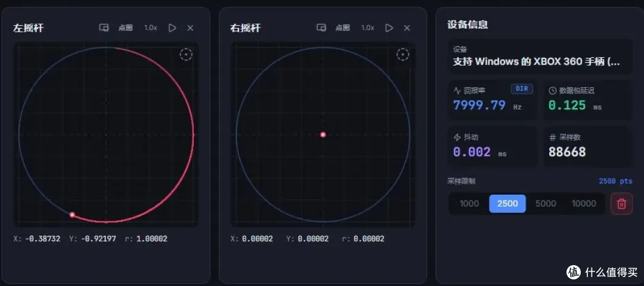Set sample limit to 5000

[x=546, y=203]
